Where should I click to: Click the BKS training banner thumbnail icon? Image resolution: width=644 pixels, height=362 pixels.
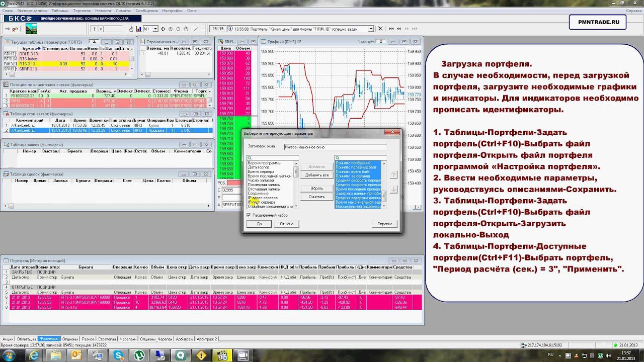tap(31, 29)
